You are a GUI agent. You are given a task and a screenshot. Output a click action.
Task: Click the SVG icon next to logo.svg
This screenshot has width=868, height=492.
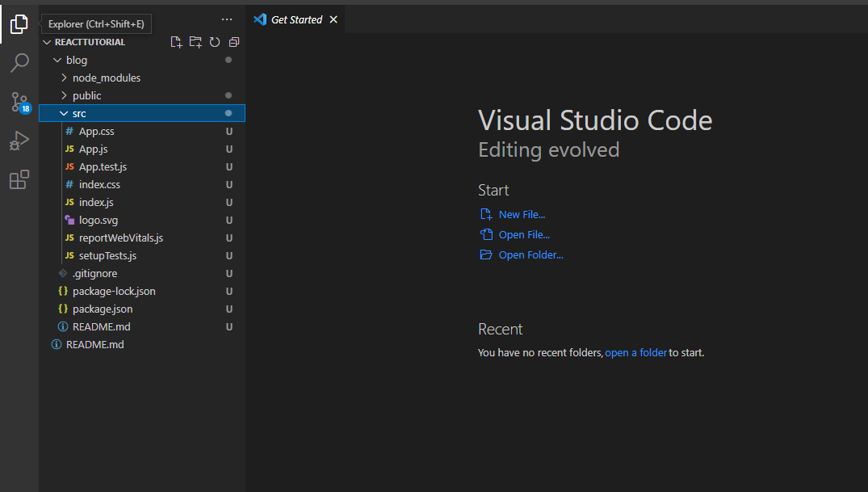[69, 220]
